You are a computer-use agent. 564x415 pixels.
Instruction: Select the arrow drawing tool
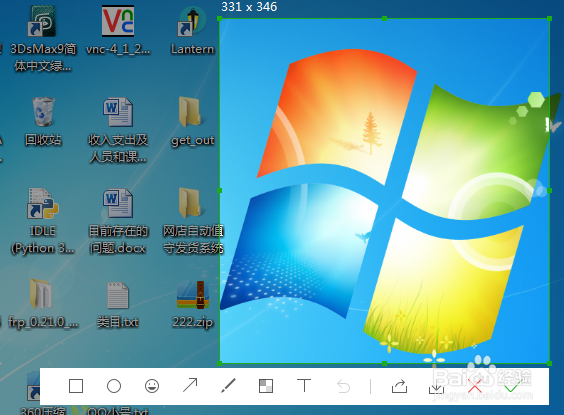click(190, 385)
